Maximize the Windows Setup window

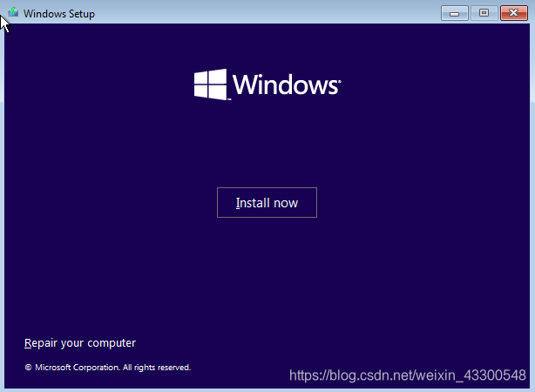[484, 13]
